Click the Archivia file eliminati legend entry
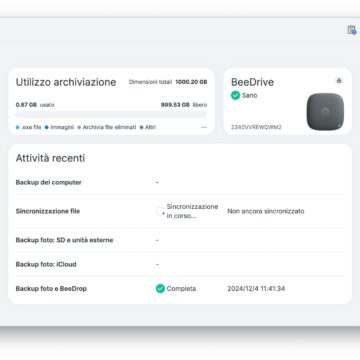 click(x=107, y=127)
